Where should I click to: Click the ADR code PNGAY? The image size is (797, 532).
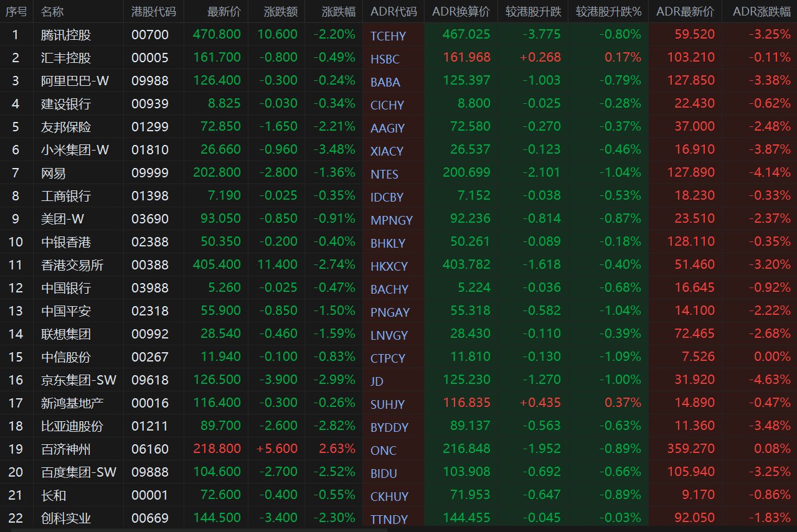(x=390, y=312)
